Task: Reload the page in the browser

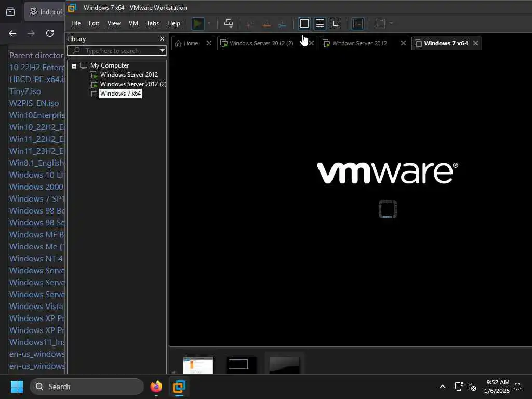Action: point(50,33)
